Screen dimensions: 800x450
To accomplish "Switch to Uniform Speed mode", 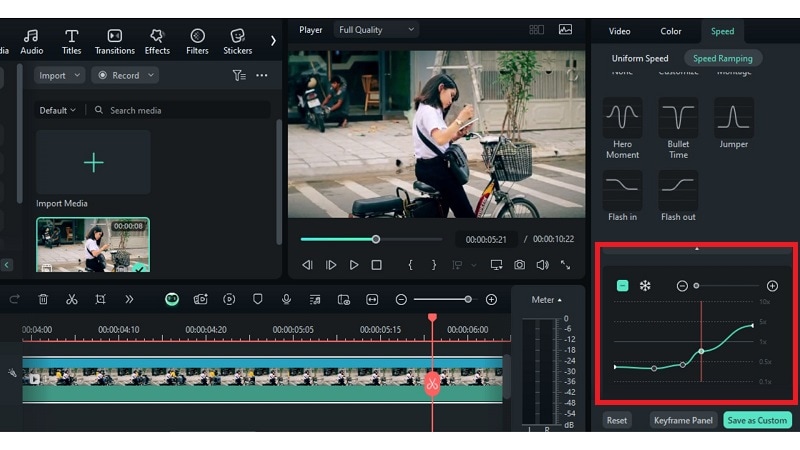I will 640,58.
